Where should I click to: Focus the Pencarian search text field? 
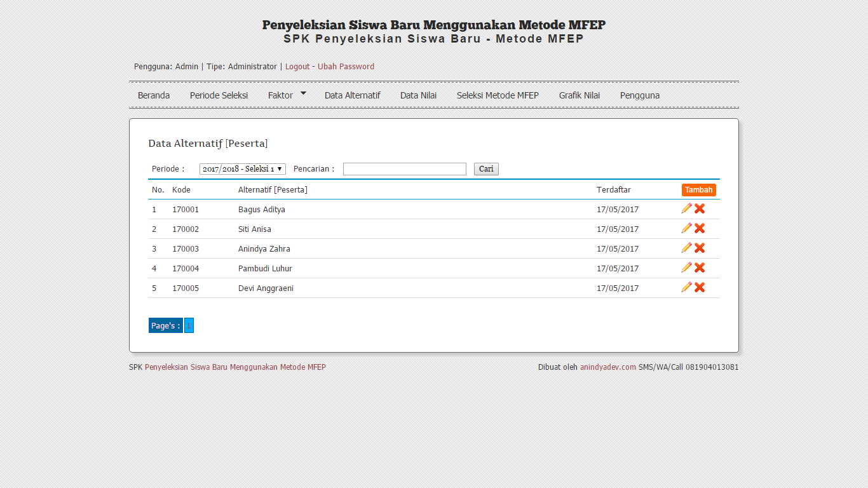click(x=404, y=169)
